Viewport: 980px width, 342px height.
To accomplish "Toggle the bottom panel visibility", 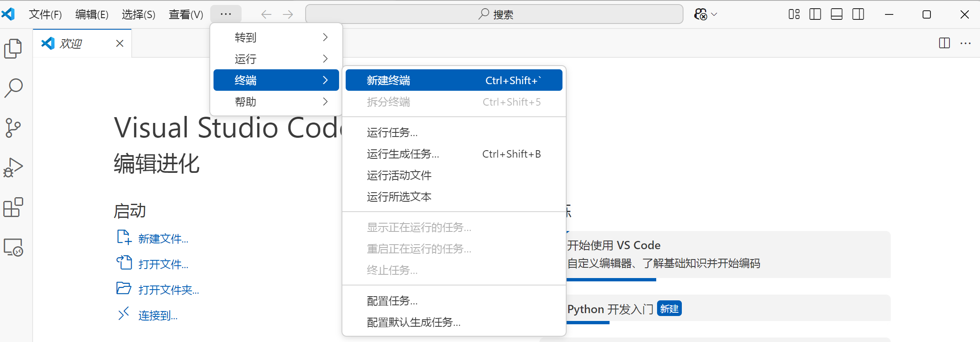I will point(837,14).
